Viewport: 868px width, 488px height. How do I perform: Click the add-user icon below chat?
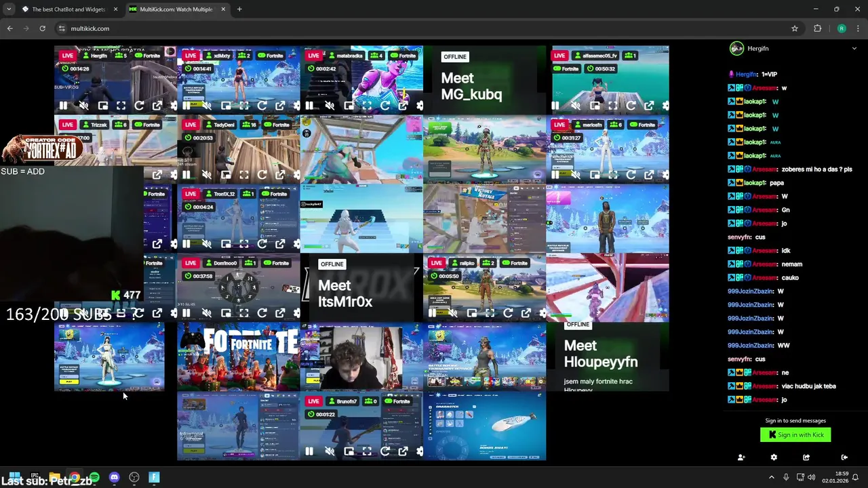click(x=741, y=457)
